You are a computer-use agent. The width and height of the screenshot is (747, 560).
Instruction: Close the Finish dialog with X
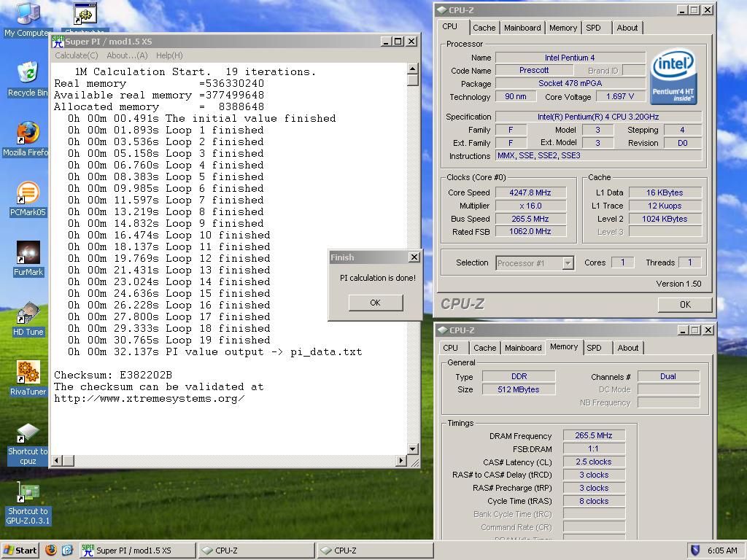[414, 257]
